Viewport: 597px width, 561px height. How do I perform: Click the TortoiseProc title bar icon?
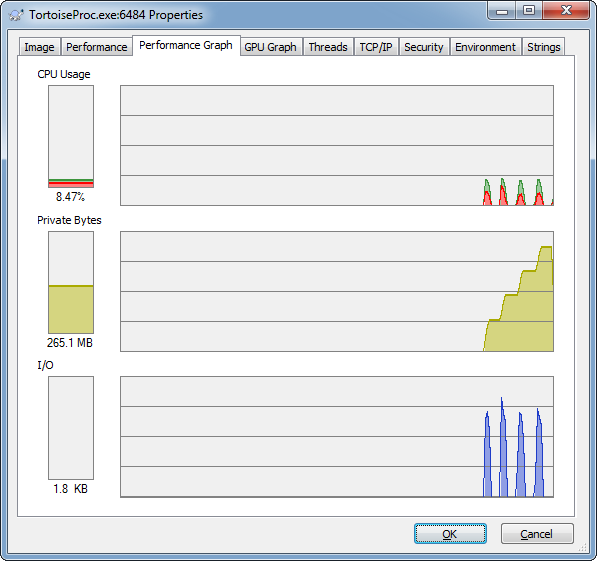[16, 15]
